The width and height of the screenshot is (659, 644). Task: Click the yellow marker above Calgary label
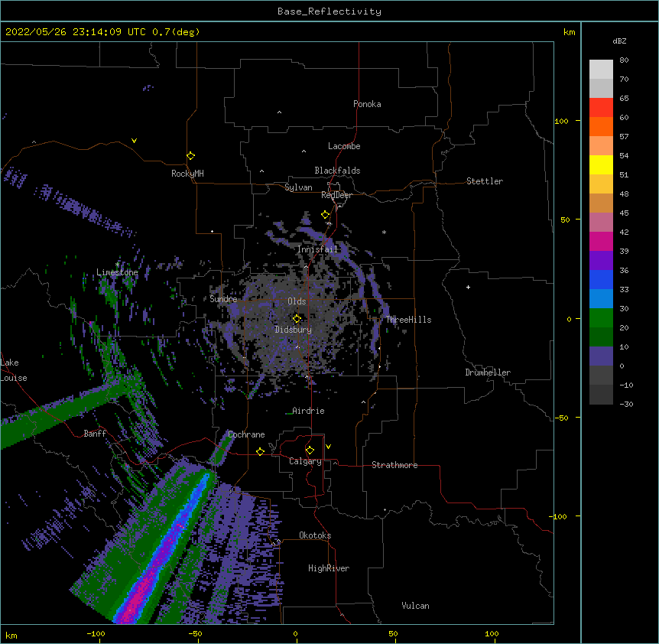(x=310, y=450)
